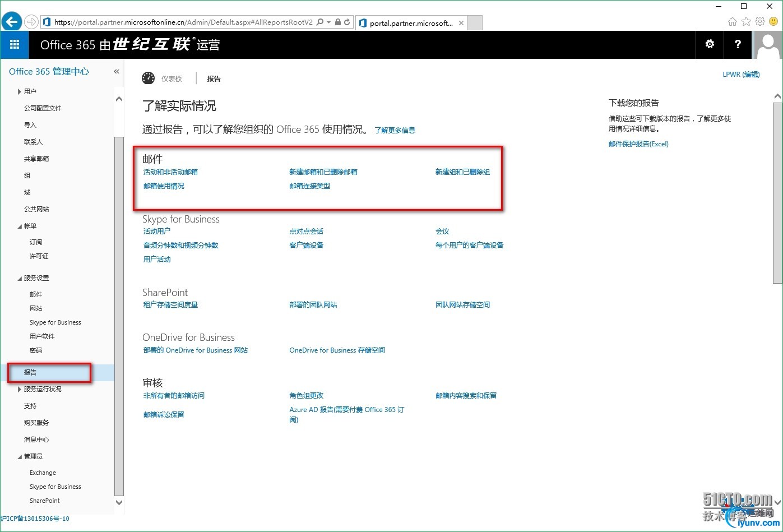Open 购买服务 in the sidebar
This screenshot has height=532, width=783.
[36, 423]
